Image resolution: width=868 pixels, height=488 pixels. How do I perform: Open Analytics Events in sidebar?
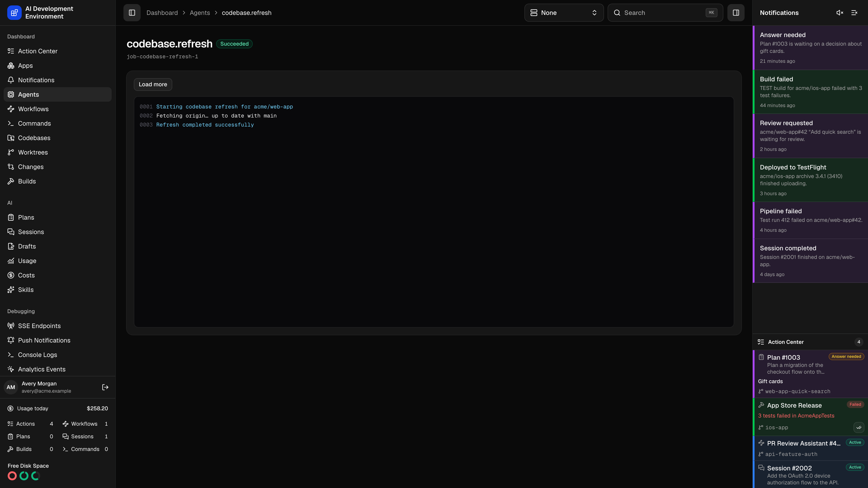(58, 369)
